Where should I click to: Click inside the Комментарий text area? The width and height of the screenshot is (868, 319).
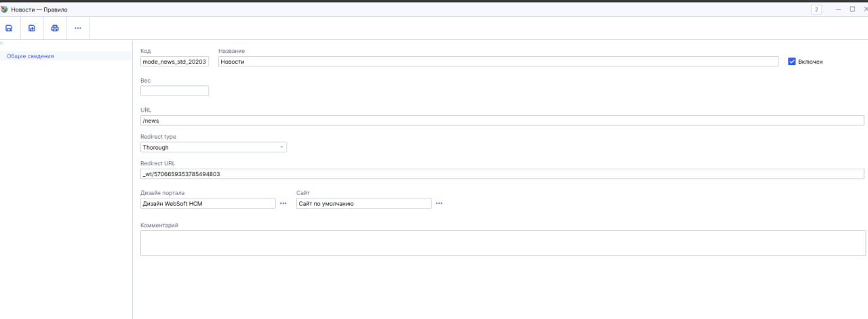coord(502,243)
